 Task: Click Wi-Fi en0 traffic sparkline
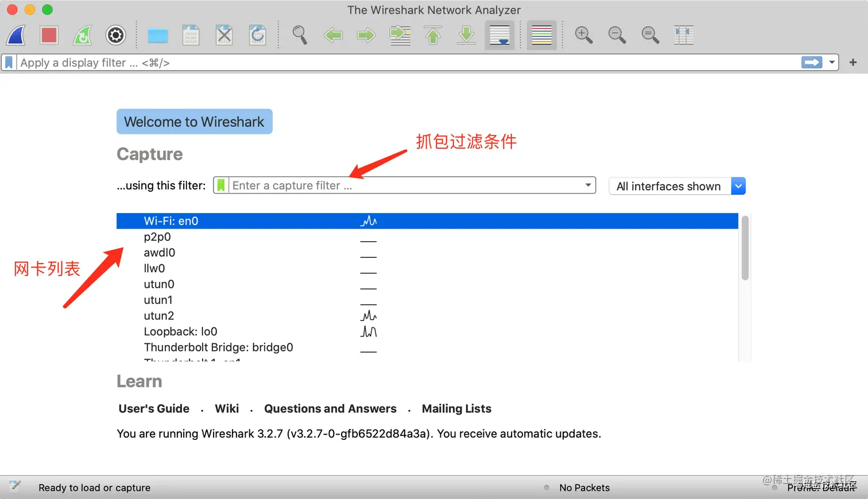coord(369,221)
